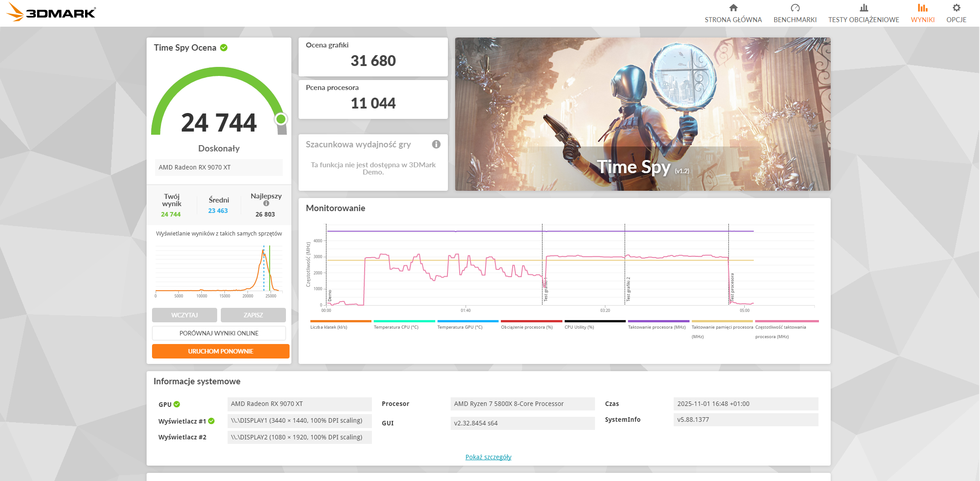The width and height of the screenshot is (980, 481).
Task: Click the Uruchom Ponownie button
Action: pyautogui.click(x=221, y=351)
